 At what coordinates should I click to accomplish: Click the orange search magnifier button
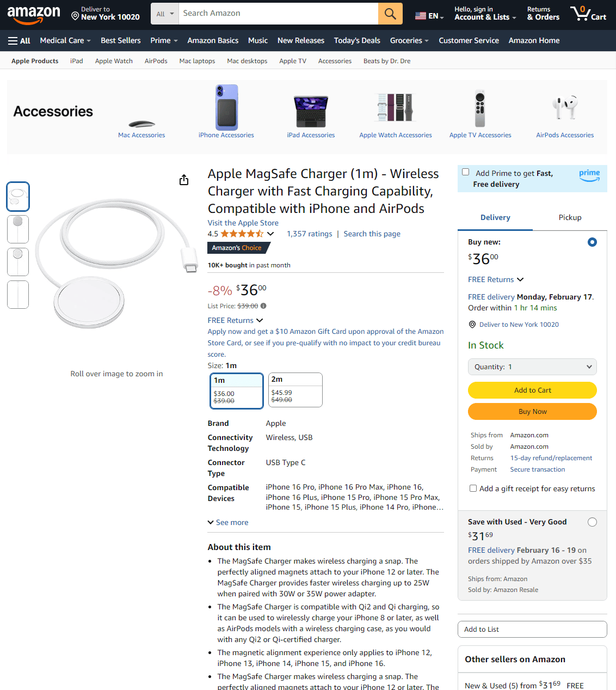coord(390,14)
